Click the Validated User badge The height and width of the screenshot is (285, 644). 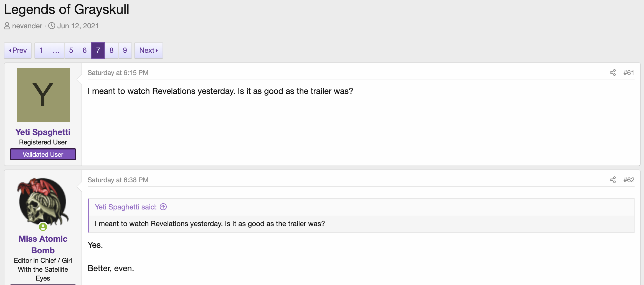click(x=43, y=154)
